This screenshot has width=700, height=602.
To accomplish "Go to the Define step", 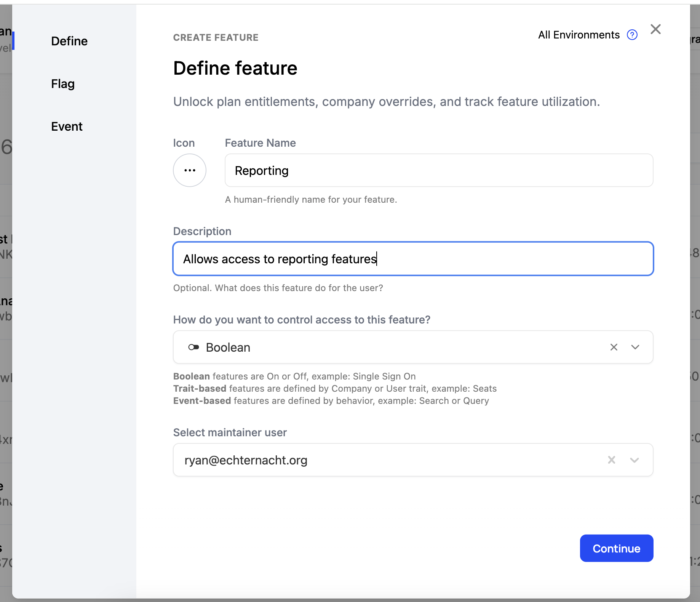I will click(69, 41).
